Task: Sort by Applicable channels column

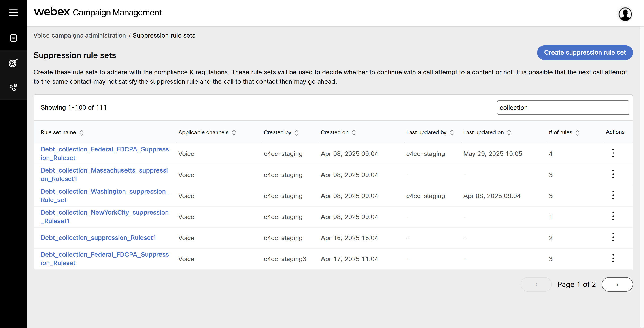Action: pyautogui.click(x=234, y=132)
